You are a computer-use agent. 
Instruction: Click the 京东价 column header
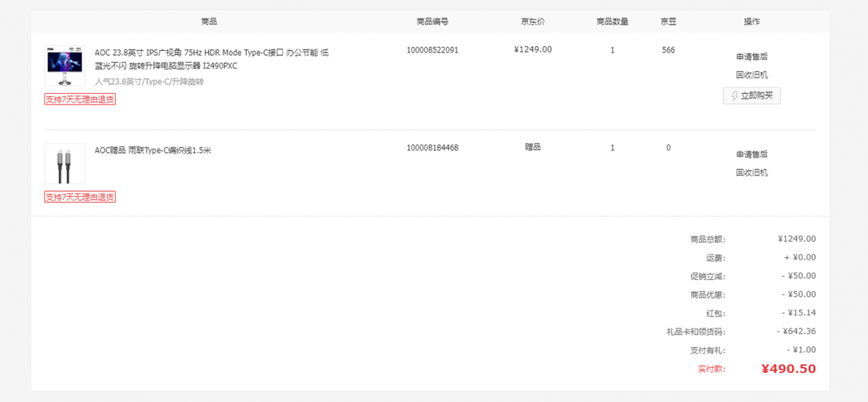tap(532, 22)
